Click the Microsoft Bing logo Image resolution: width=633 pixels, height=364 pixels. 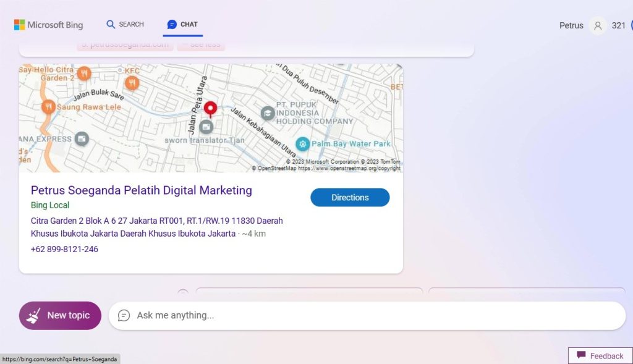coord(48,25)
